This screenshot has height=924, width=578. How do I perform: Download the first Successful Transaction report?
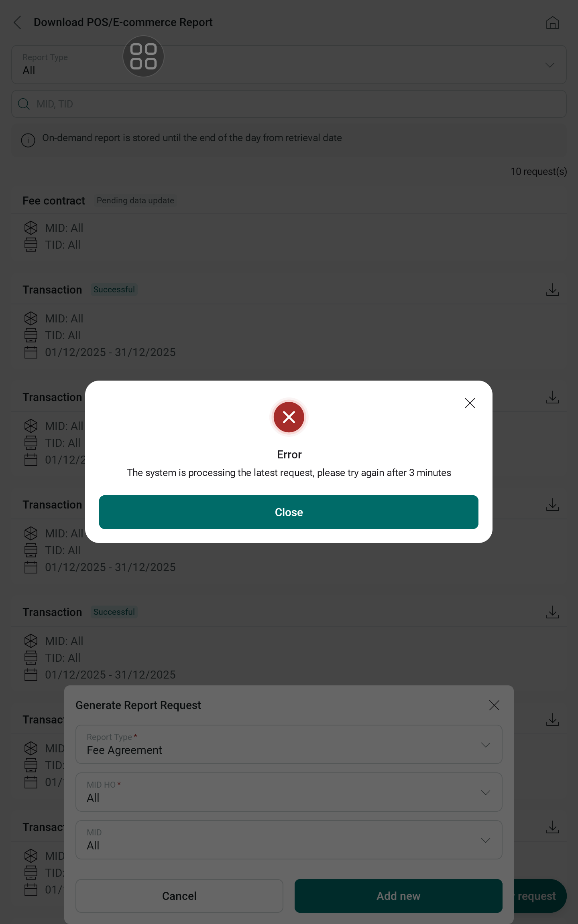pyautogui.click(x=553, y=290)
